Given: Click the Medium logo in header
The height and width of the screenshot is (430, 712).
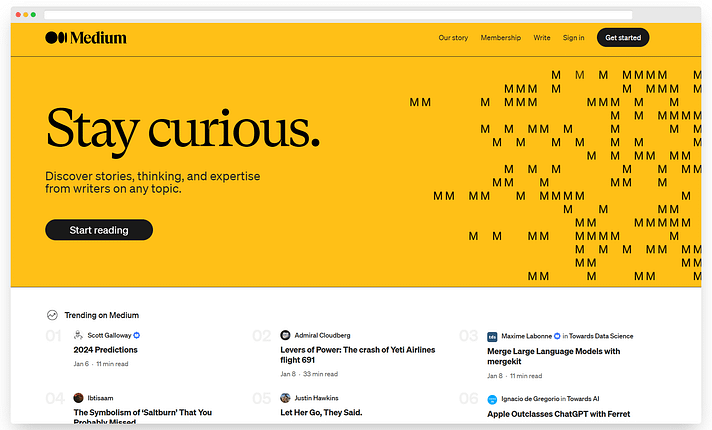Looking at the screenshot, I should (86, 38).
